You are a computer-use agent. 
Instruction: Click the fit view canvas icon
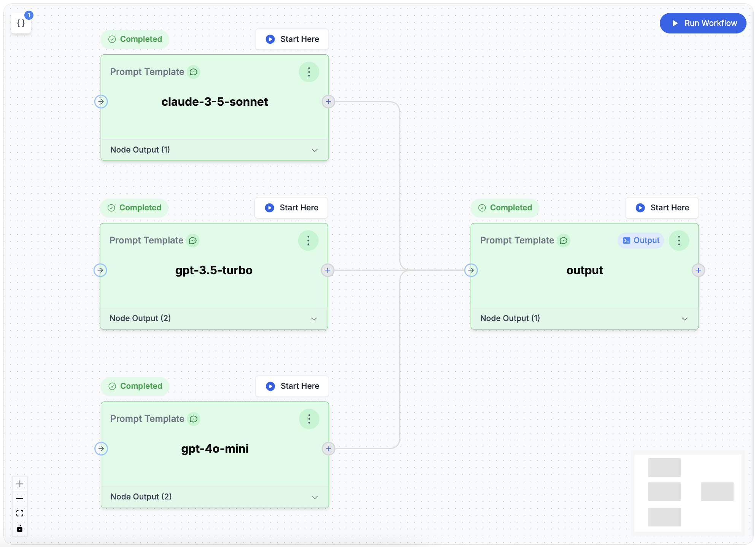(x=20, y=514)
